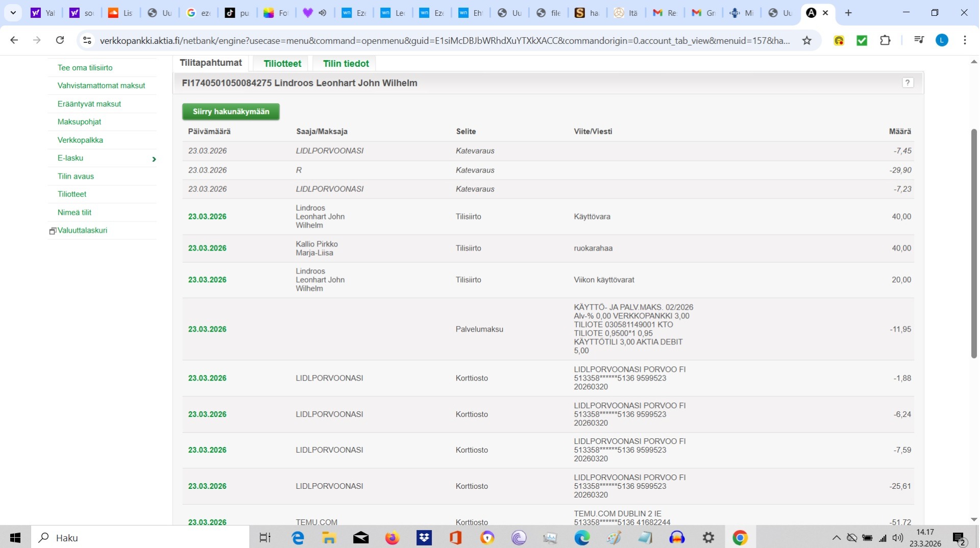The width and height of the screenshot is (980, 548).
Task: Click the help question mark icon
Action: pyautogui.click(x=907, y=83)
